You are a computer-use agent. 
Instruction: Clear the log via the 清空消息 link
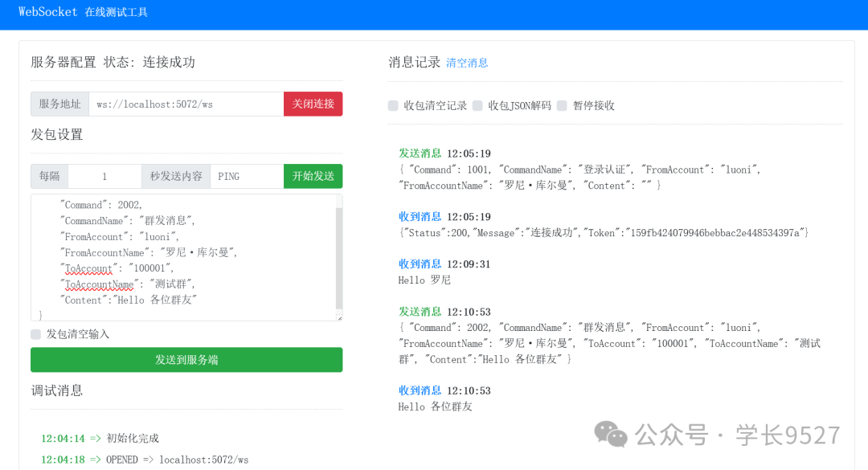point(467,63)
